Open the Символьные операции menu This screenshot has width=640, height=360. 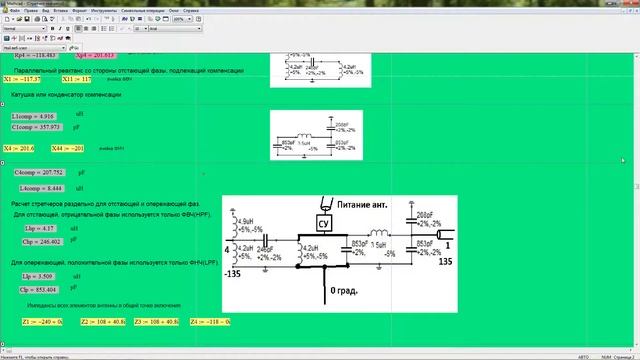point(143,11)
